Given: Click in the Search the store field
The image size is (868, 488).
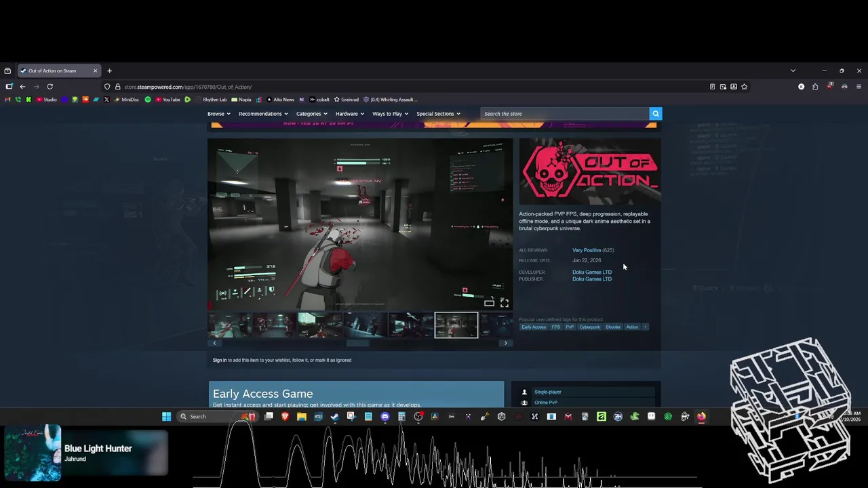Looking at the screenshot, I should pos(565,114).
